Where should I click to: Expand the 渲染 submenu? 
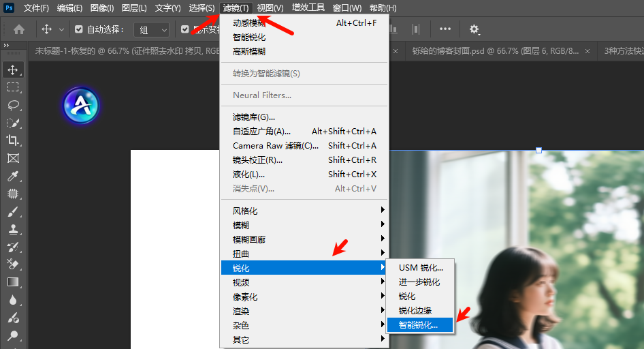click(304, 312)
